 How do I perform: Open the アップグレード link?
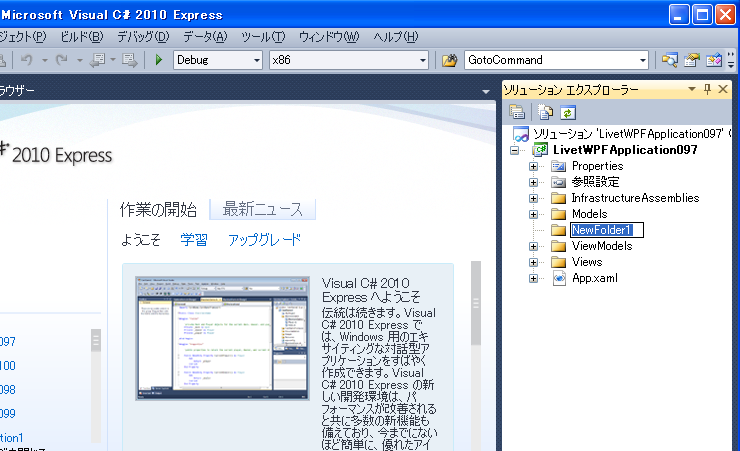(264, 240)
